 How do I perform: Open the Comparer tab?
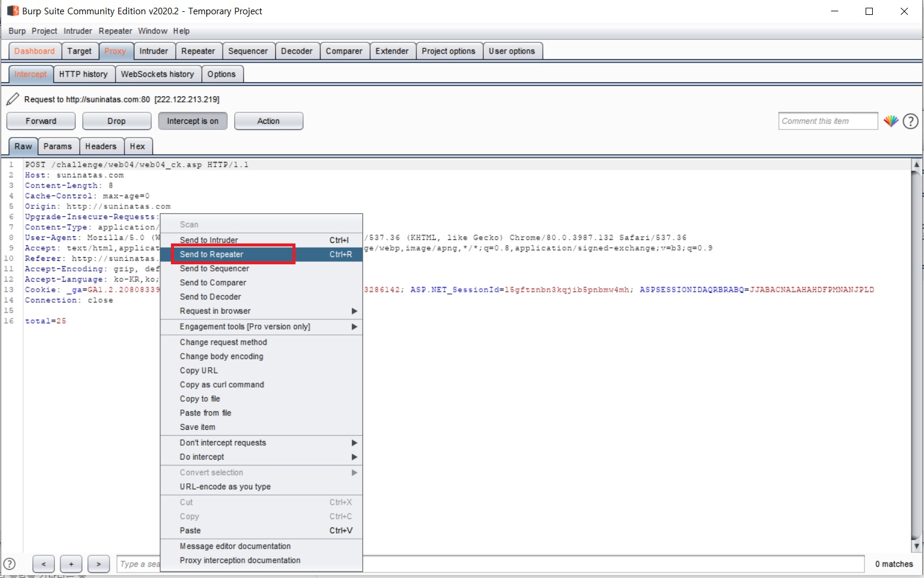tap(344, 51)
